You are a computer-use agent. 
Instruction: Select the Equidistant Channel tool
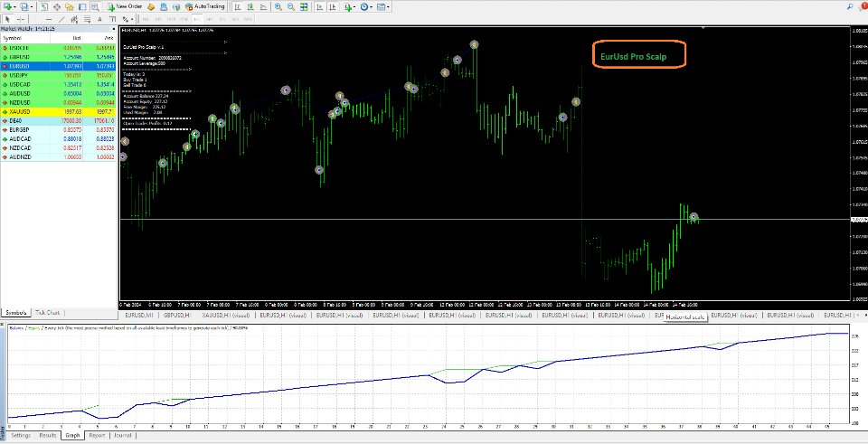point(74,19)
